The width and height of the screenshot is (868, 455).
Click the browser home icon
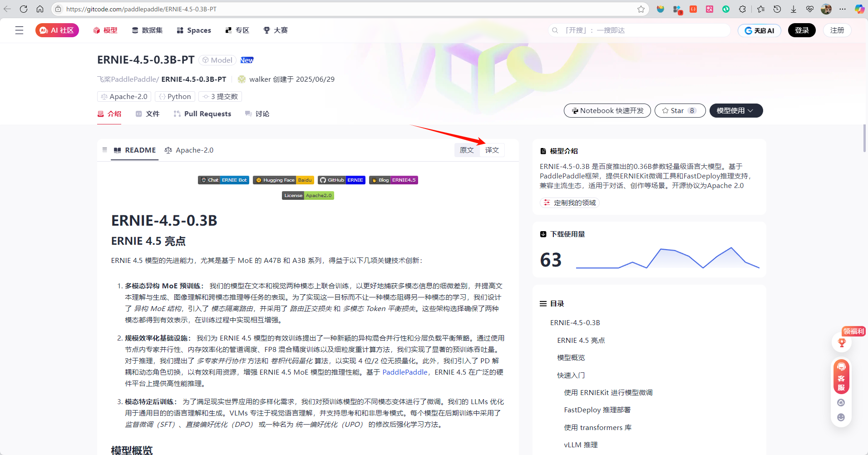40,9
